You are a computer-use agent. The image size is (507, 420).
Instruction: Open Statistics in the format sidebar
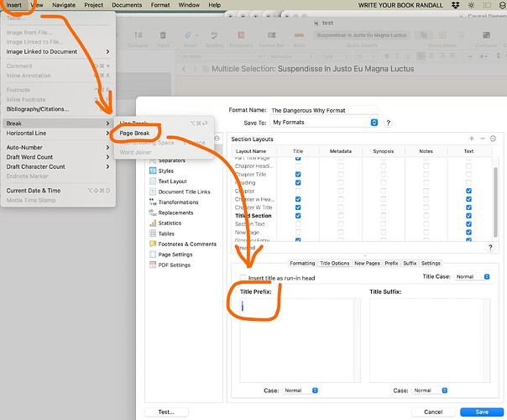pyautogui.click(x=170, y=223)
